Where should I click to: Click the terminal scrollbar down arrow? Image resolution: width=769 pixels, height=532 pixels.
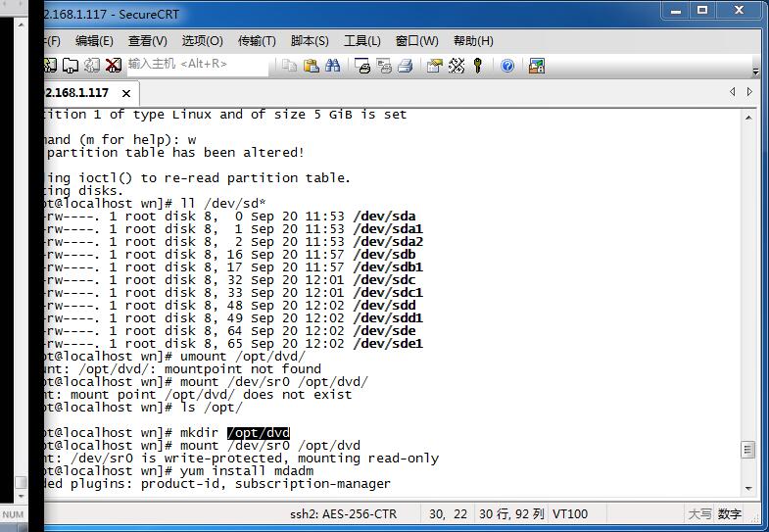[x=748, y=488]
